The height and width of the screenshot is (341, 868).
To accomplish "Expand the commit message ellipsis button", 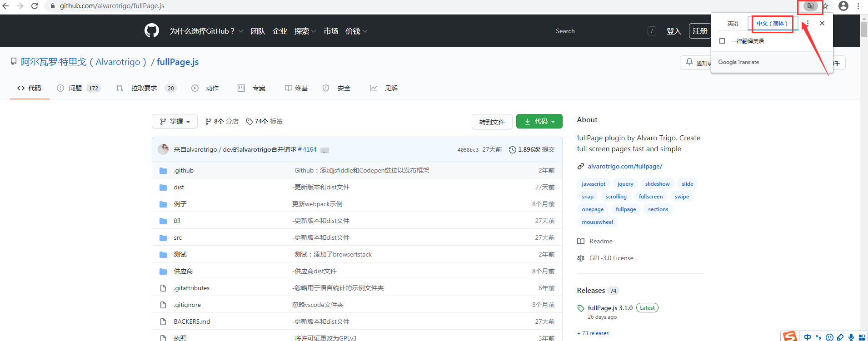I will (x=324, y=150).
